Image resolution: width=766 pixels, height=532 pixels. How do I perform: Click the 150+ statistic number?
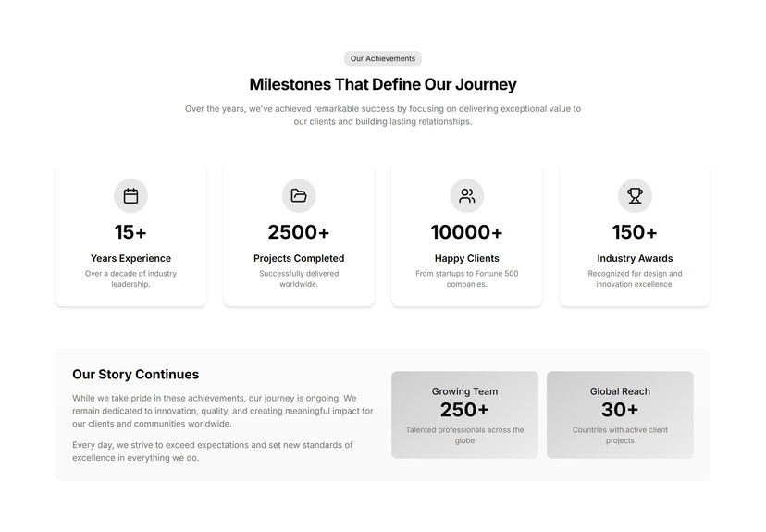pos(635,232)
